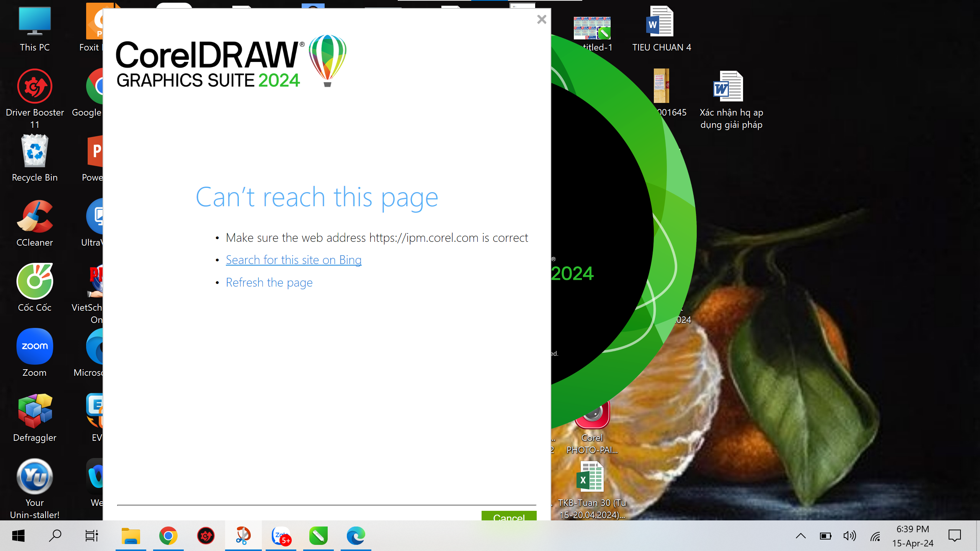Open Wi-Fi network settings in tray
Screen dimensions: 980x551
[x=875, y=536]
